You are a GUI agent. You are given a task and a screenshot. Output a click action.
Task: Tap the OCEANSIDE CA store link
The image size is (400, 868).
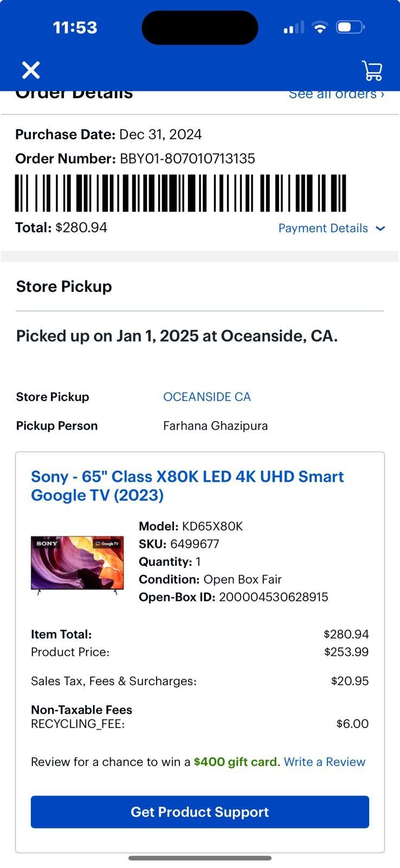click(x=207, y=397)
